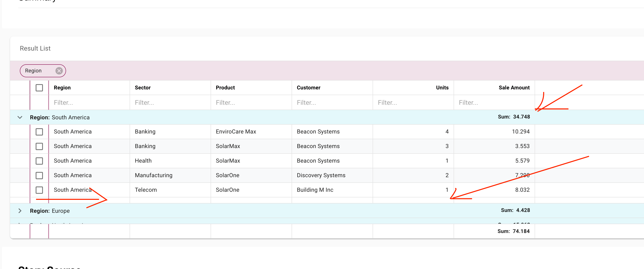Check the Discovery Systems row checkbox
The height and width of the screenshot is (269, 644).
(x=39, y=175)
